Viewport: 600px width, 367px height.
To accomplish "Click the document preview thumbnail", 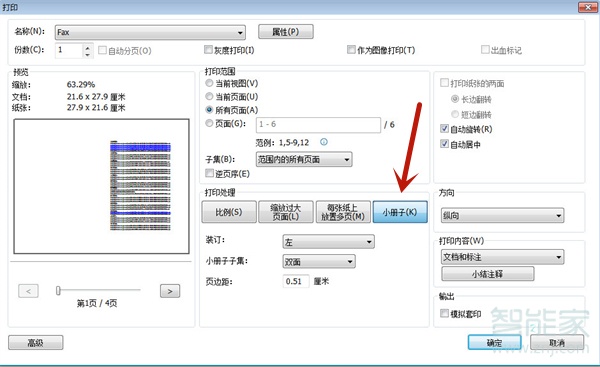I will point(101,186).
